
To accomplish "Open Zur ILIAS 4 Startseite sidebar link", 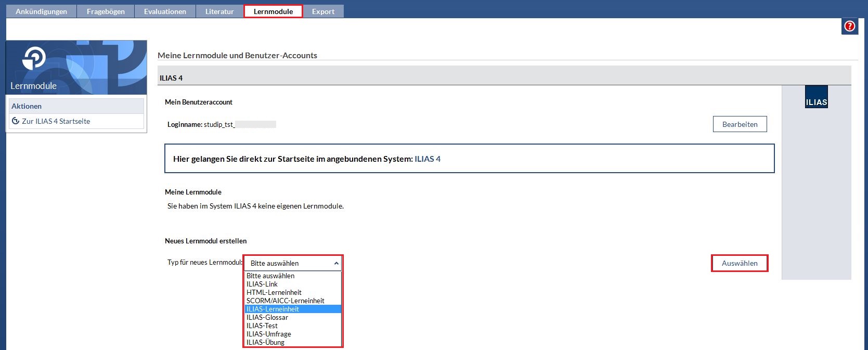I will tap(56, 121).
